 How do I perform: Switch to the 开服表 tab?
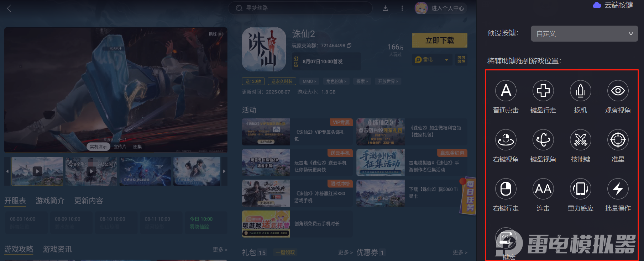(x=15, y=201)
